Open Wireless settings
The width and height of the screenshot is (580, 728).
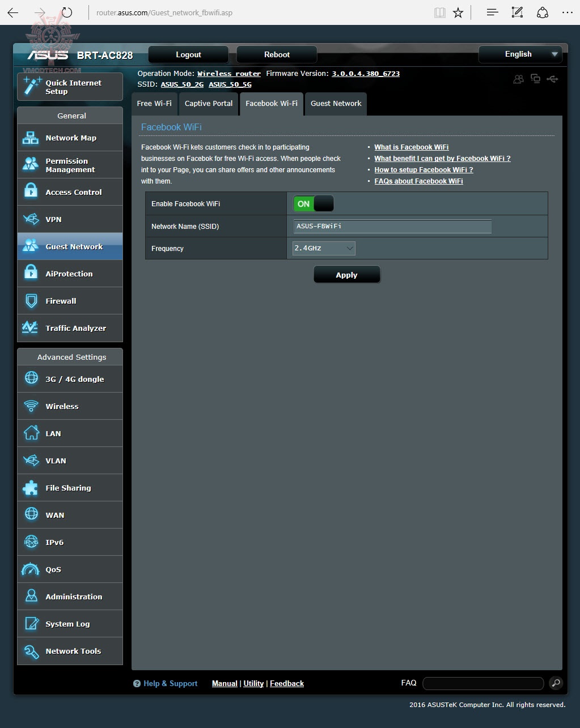coord(70,406)
